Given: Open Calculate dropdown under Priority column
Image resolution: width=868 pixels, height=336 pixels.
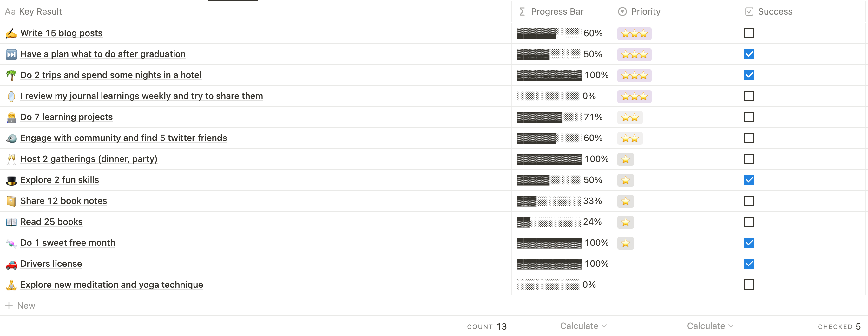Looking at the screenshot, I should click(x=710, y=326).
